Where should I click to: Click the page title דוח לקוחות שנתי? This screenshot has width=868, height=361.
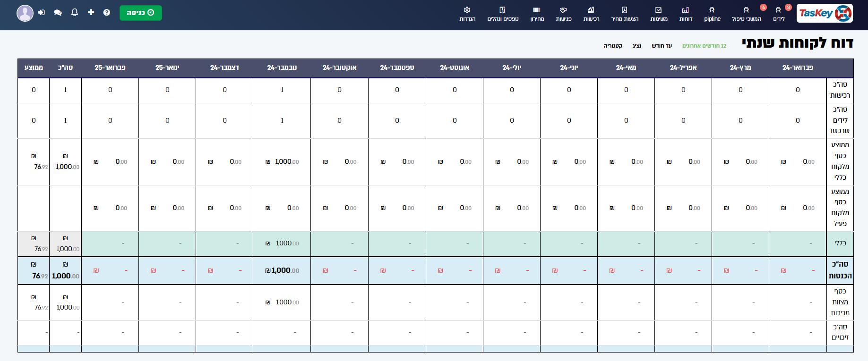(798, 43)
